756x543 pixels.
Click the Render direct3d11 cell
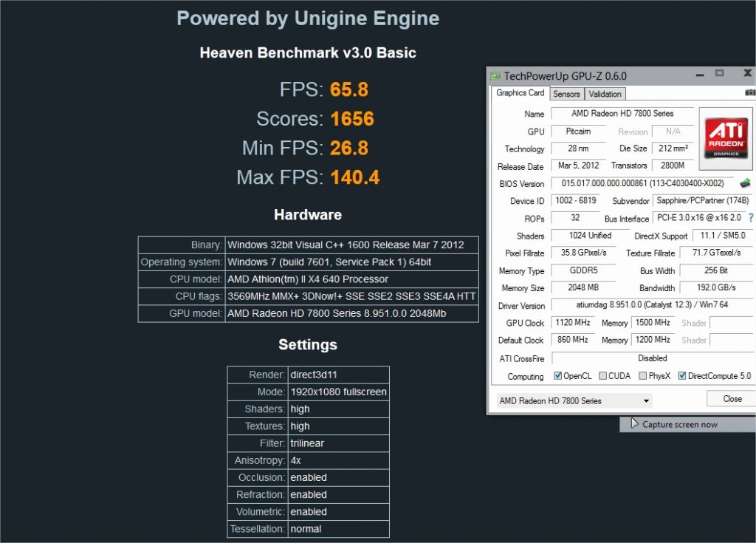pos(338,375)
